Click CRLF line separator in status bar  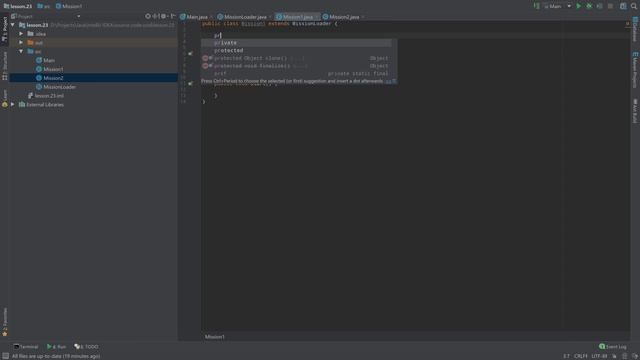click(x=580, y=356)
